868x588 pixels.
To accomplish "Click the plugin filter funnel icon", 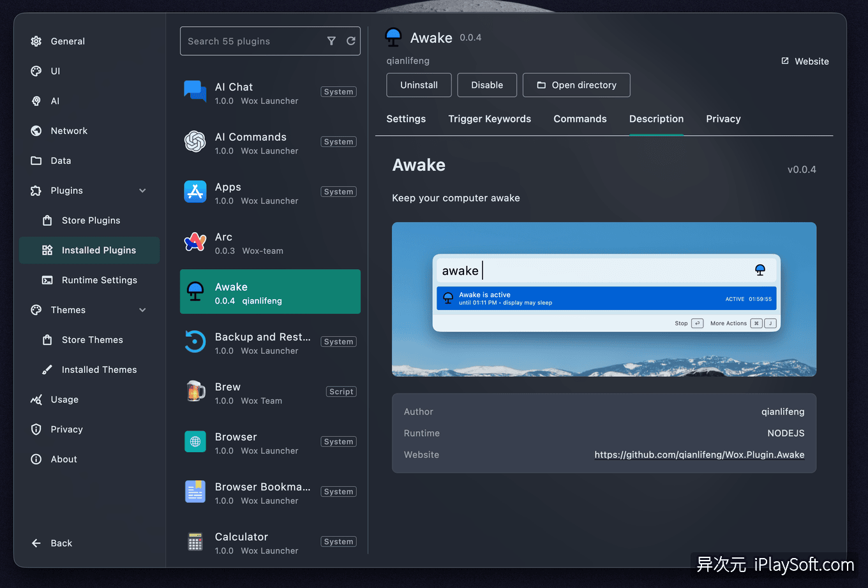I will 331,41.
